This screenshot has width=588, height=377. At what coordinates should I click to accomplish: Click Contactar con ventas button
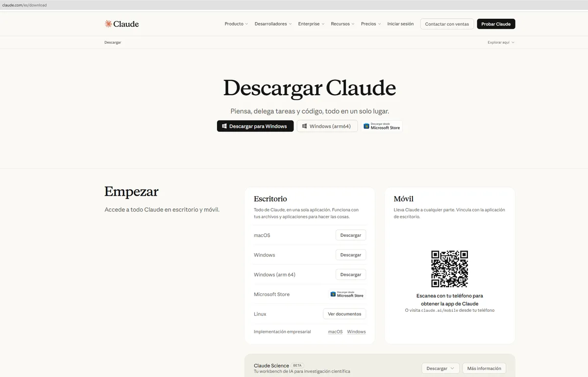(x=447, y=24)
